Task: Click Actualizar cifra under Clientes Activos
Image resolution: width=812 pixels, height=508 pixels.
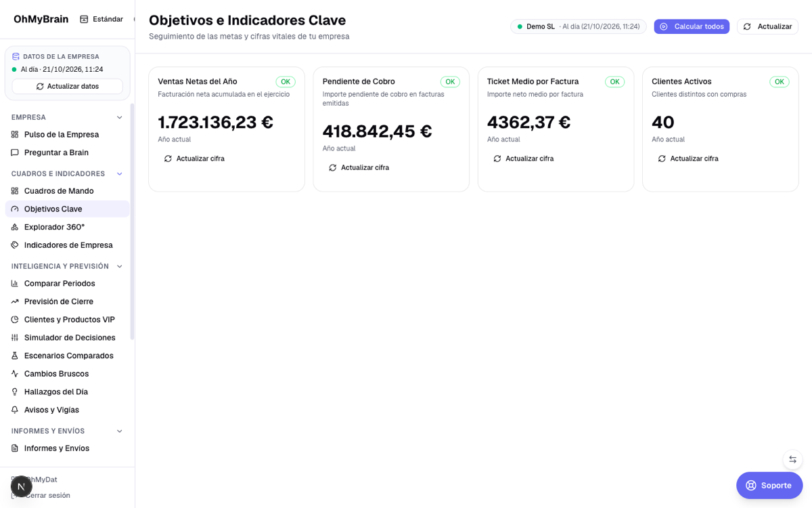Action: [x=688, y=158]
